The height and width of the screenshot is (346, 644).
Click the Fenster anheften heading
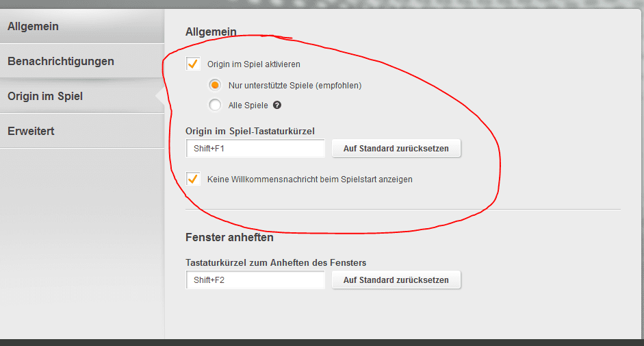229,237
